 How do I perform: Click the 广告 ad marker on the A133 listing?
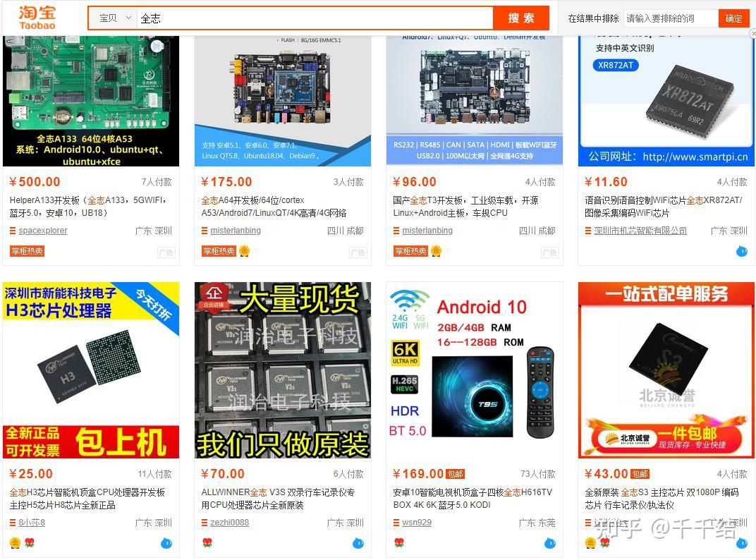click(166, 252)
